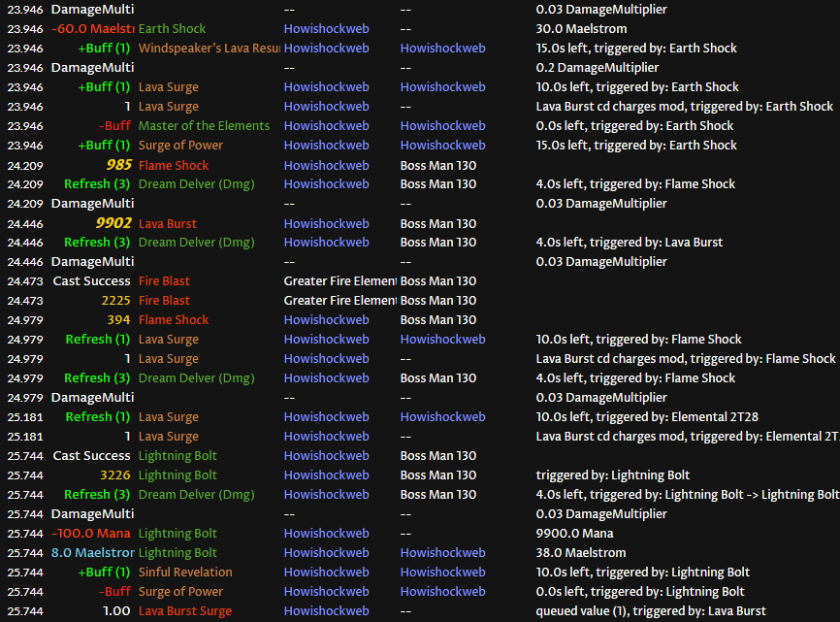Image resolution: width=840 pixels, height=622 pixels.
Task: Click Refresh (1) in the Elemental 2T28 row
Action: (98, 417)
